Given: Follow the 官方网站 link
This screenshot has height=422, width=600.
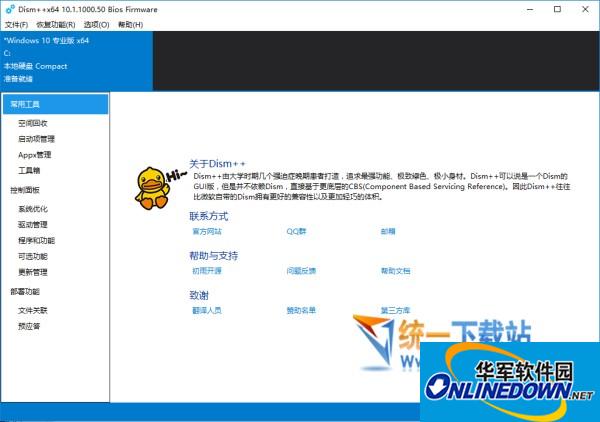Looking at the screenshot, I should click(207, 231).
